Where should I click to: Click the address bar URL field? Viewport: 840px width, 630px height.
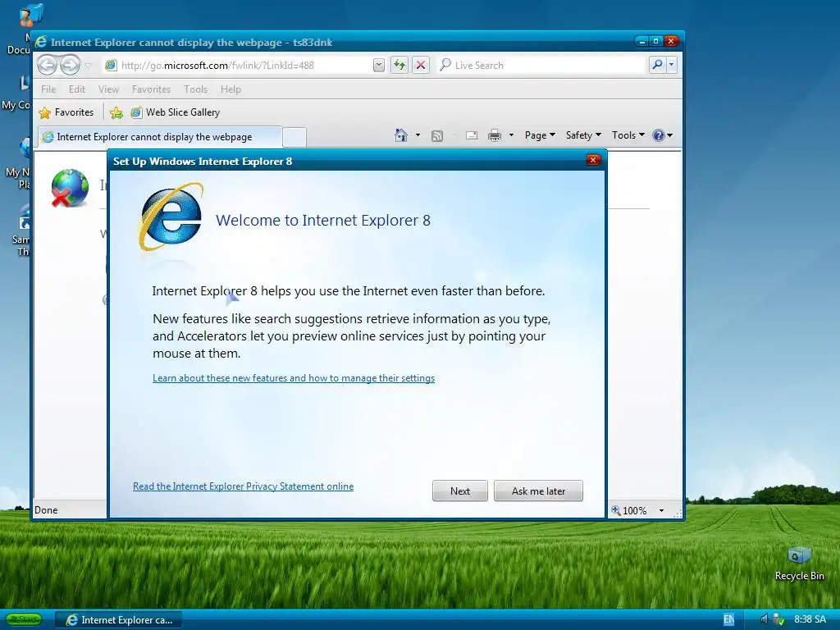click(x=239, y=66)
